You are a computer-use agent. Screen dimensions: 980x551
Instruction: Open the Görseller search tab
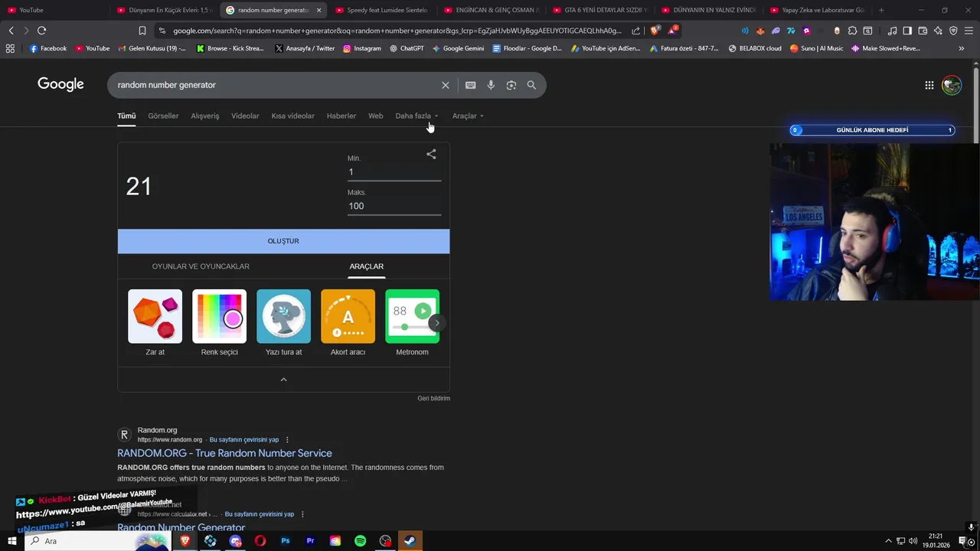click(x=163, y=116)
